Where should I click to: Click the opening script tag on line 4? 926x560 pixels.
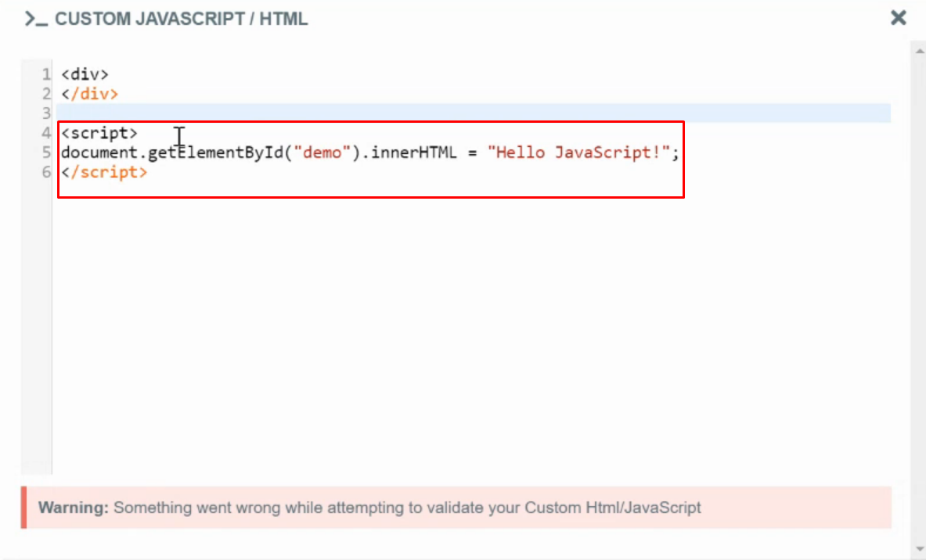pyautogui.click(x=99, y=133)
